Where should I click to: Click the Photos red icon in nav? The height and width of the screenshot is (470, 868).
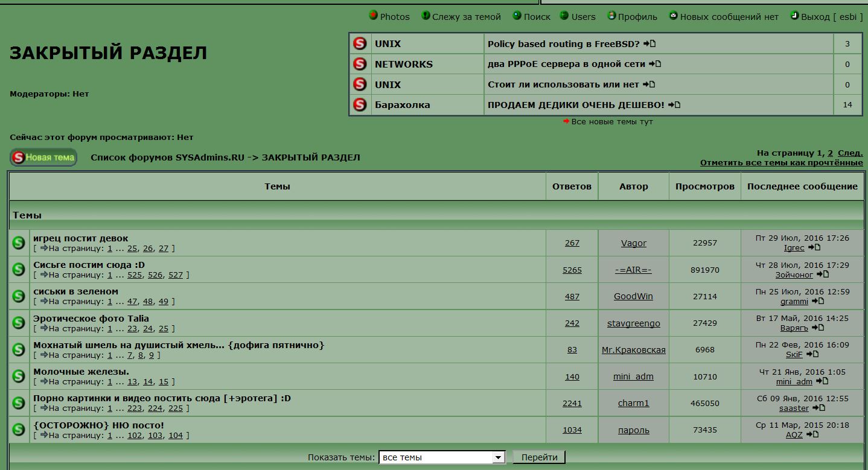coord(373,16)
